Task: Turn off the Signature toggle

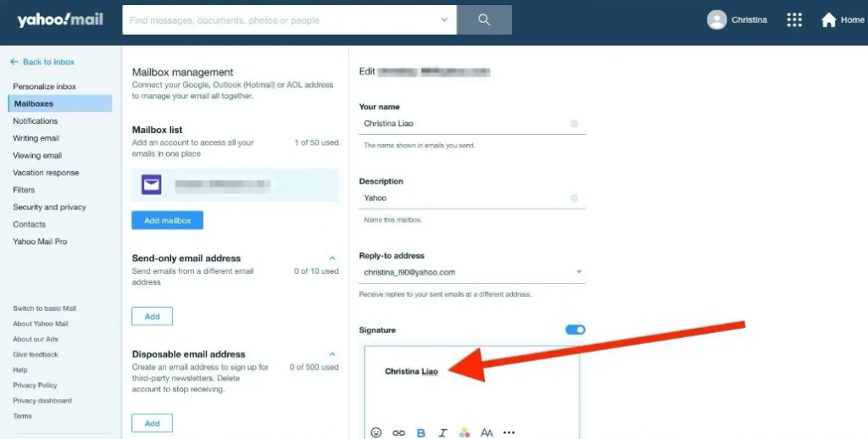Action: click(x=576, y=330)
